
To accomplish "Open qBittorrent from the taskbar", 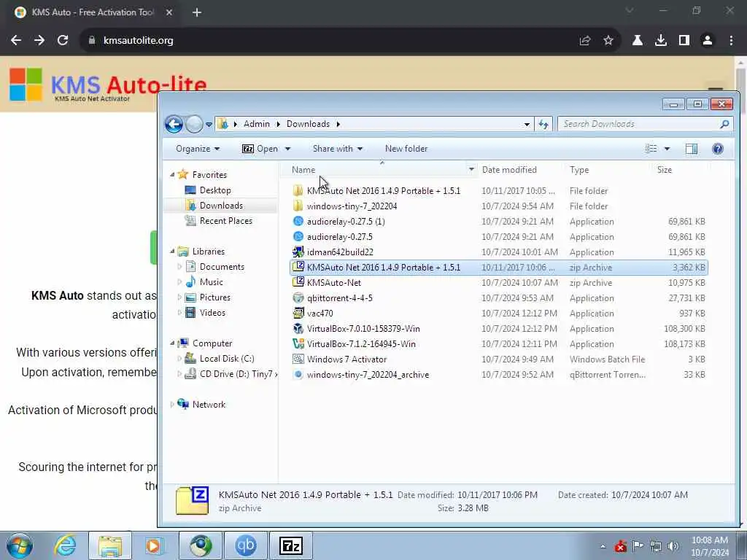I will [x=246, y=545].
